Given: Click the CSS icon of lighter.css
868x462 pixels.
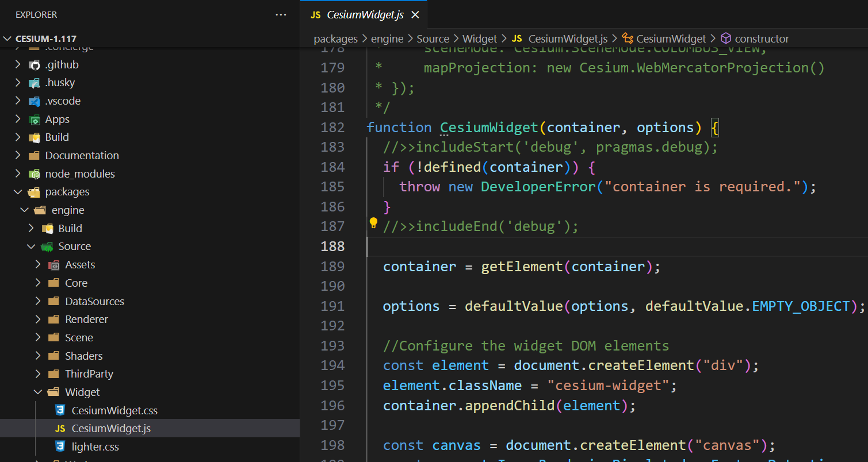Looking at the screenshot, I should click(60, 447).
